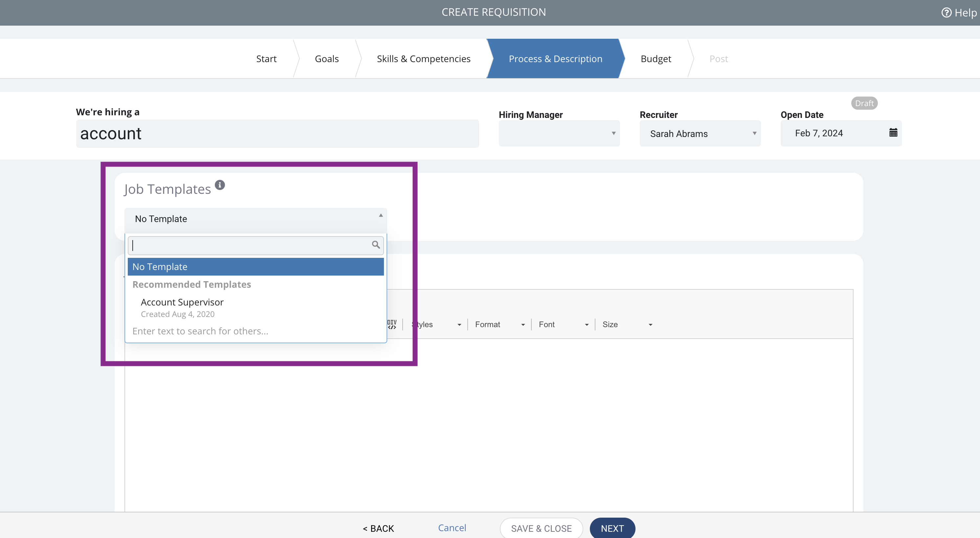Click the Job Templates info icon
Image resolution: width=980 pixels, height=538 pixels.
pos(220,185)
